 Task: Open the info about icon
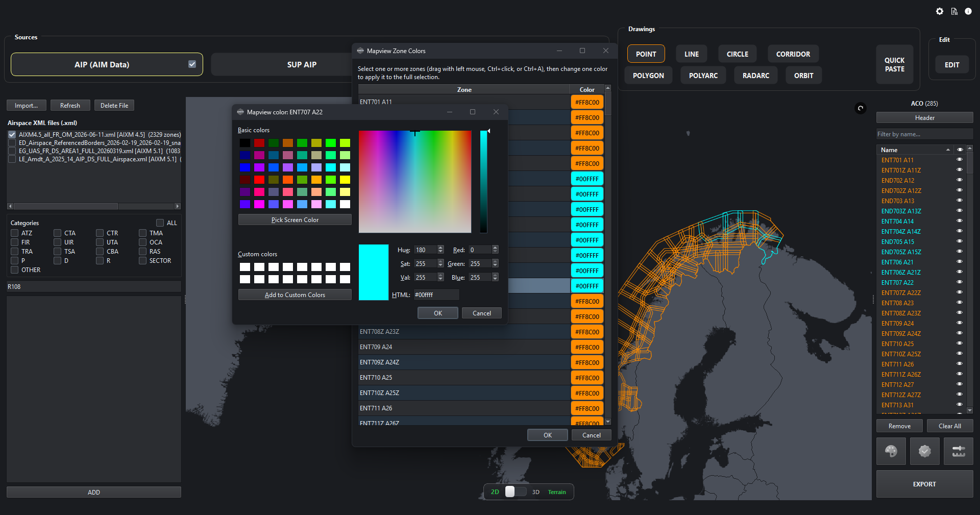(968, 11)
